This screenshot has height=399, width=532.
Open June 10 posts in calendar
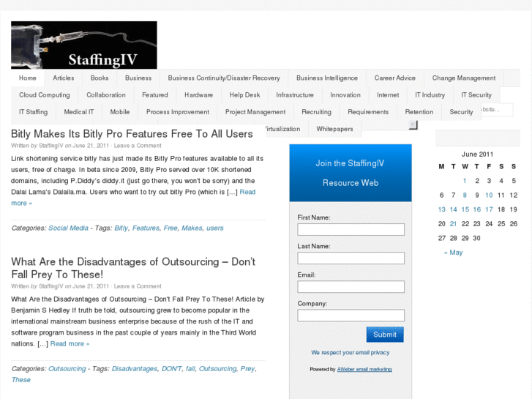489,195
